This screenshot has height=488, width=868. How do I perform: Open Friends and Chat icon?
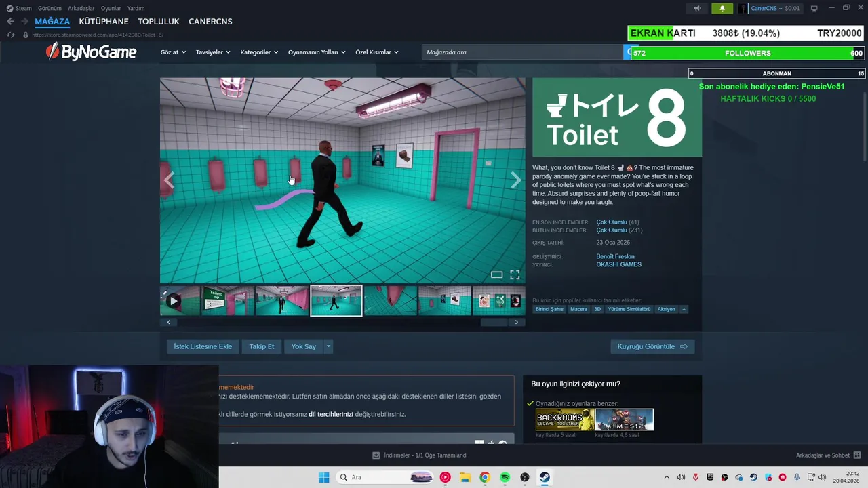(856, 455)
